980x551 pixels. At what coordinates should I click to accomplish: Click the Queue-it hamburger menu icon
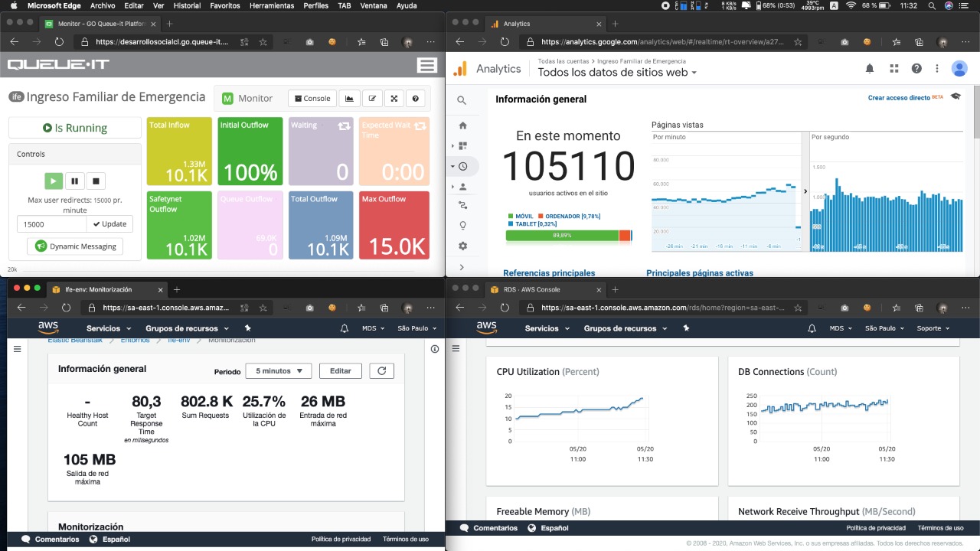tap(426, 65)
